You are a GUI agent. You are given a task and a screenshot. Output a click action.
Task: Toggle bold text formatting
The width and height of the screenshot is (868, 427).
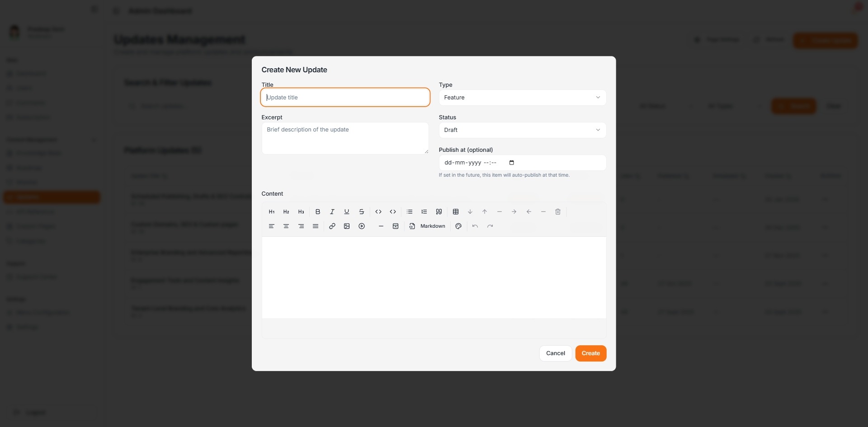[318, 212]
